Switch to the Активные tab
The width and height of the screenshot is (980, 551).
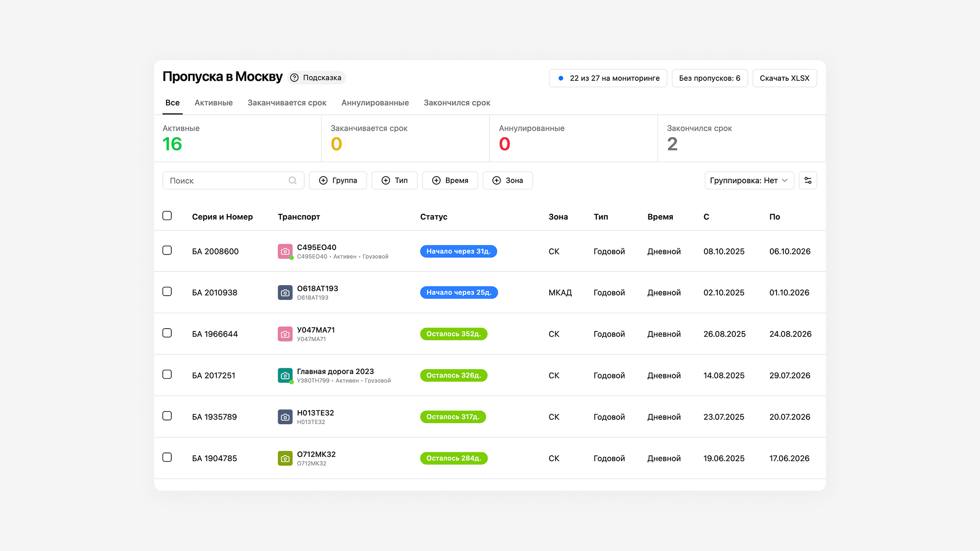pos(213,103)
